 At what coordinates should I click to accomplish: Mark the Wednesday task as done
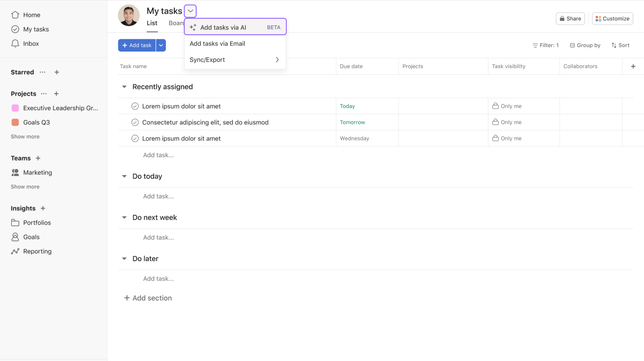(x=135, y=138)
